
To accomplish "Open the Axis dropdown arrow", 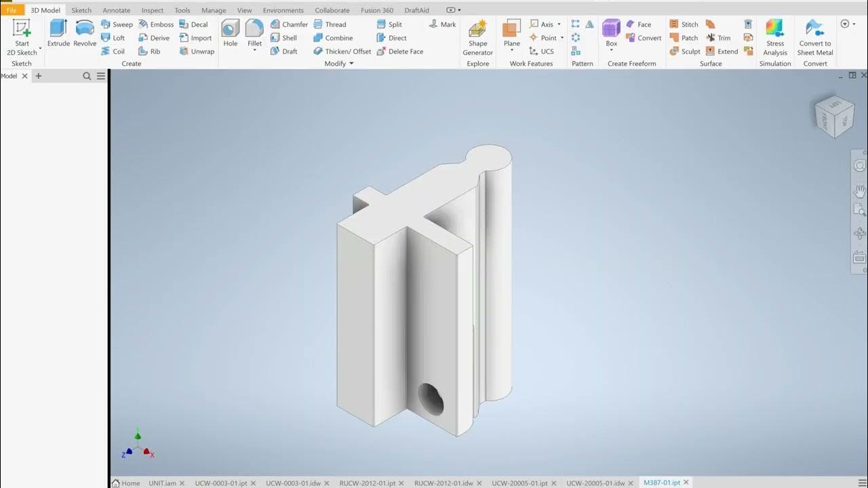I will point(559,24).
